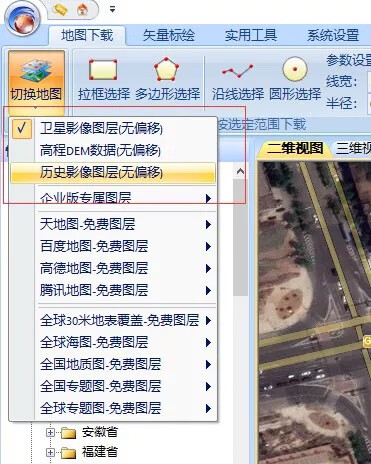Expand 全球30米地表覆盖-免费图层 submenu

[x=113, y=320]
